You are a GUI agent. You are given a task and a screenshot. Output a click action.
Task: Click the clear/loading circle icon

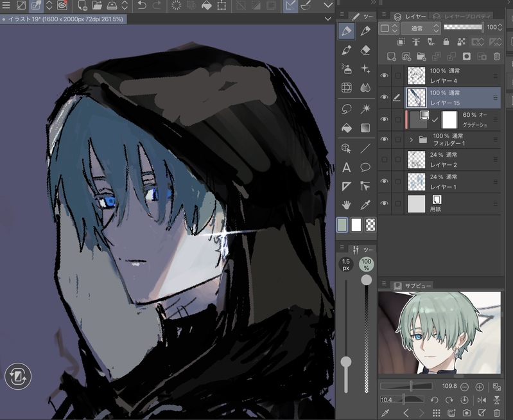pyautogui.click(x=177, y=5)
